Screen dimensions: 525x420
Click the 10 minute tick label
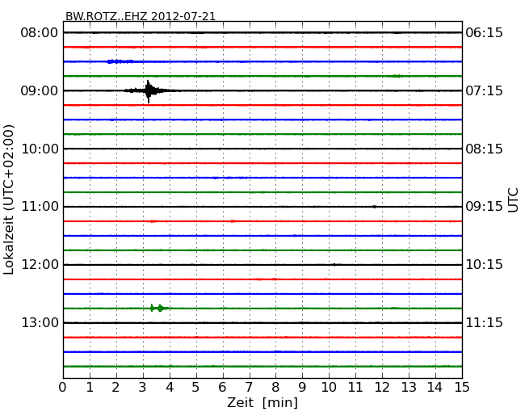329,388
